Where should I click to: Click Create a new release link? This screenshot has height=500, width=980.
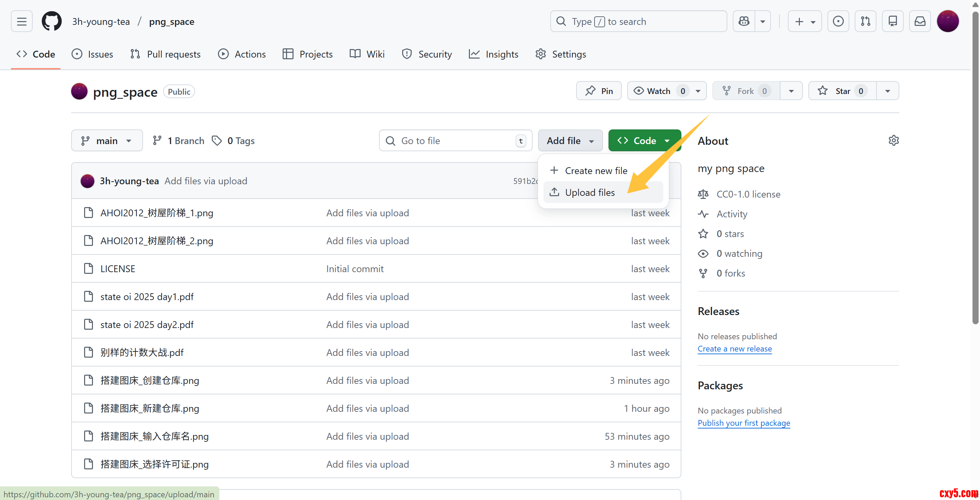point(734,349)
